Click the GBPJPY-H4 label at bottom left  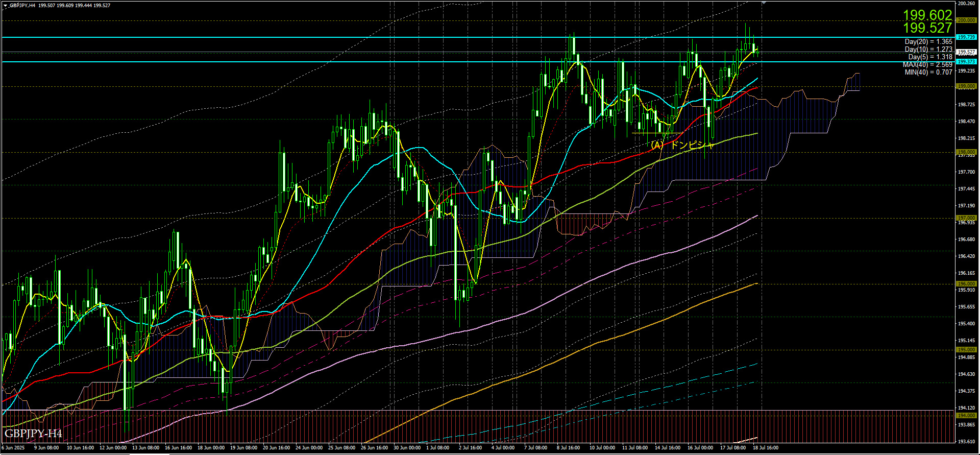pyautogui.click(x=34, y=434)
